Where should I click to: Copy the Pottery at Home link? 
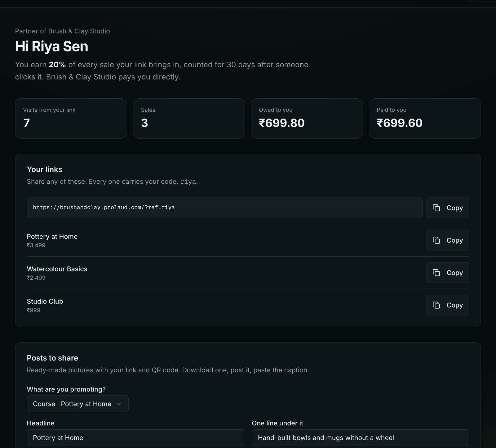448,240
